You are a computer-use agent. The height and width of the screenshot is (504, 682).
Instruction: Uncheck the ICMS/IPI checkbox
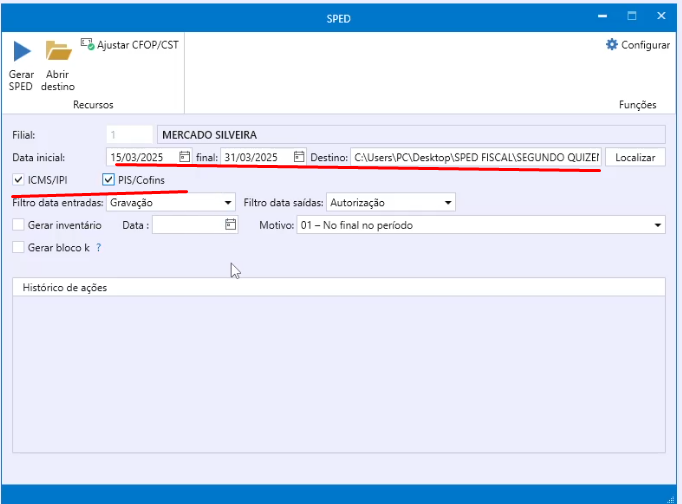pyautogui.click(x=19, y=180)
